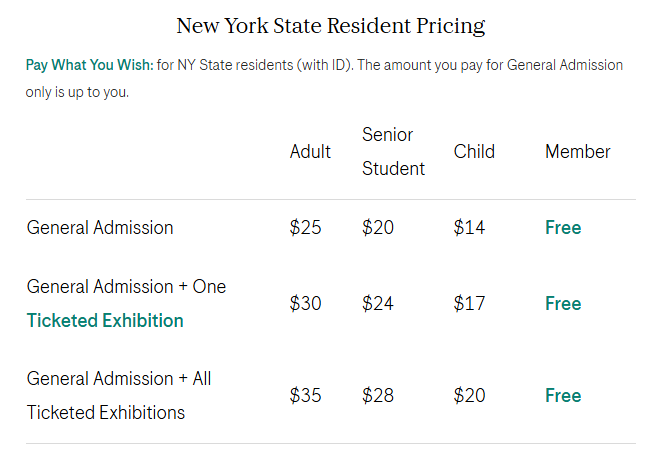Click the Senior Student column header
Viewport: 647px width, 452px height.
click(393, 152)
